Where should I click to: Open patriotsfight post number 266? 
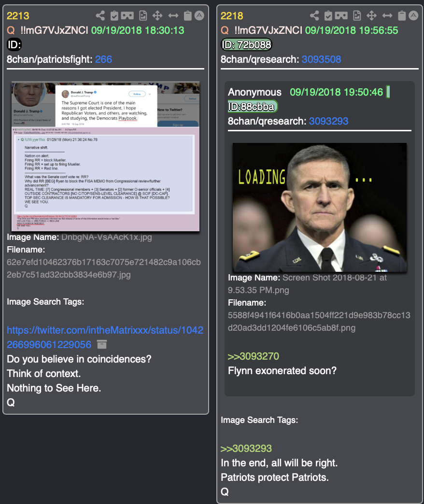coord(103,59)
